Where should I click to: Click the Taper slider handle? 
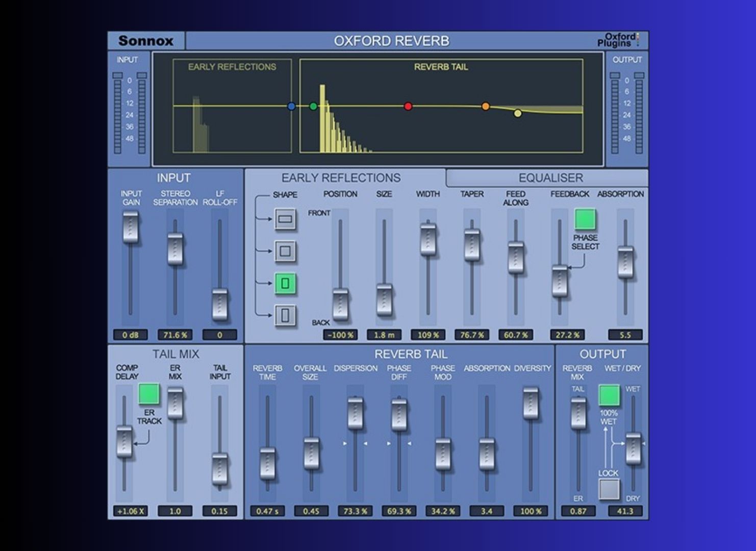[x=472, y=245]
